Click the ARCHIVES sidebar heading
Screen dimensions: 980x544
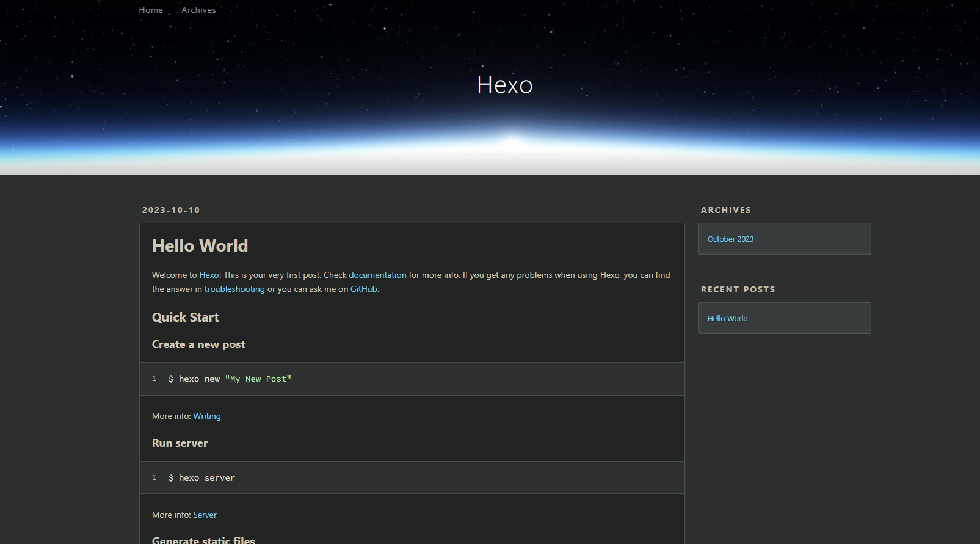pos(726,210)
